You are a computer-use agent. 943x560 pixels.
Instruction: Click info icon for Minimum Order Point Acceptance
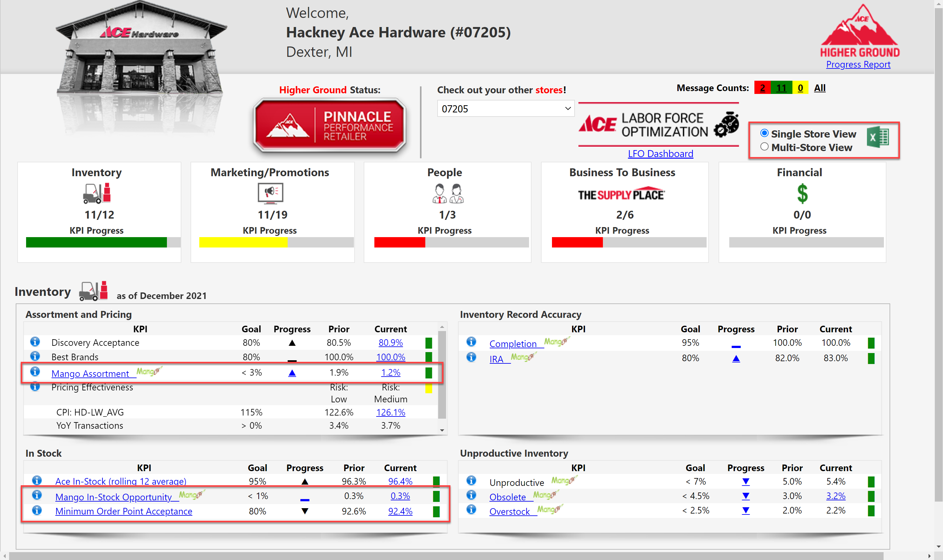point(37,510)
